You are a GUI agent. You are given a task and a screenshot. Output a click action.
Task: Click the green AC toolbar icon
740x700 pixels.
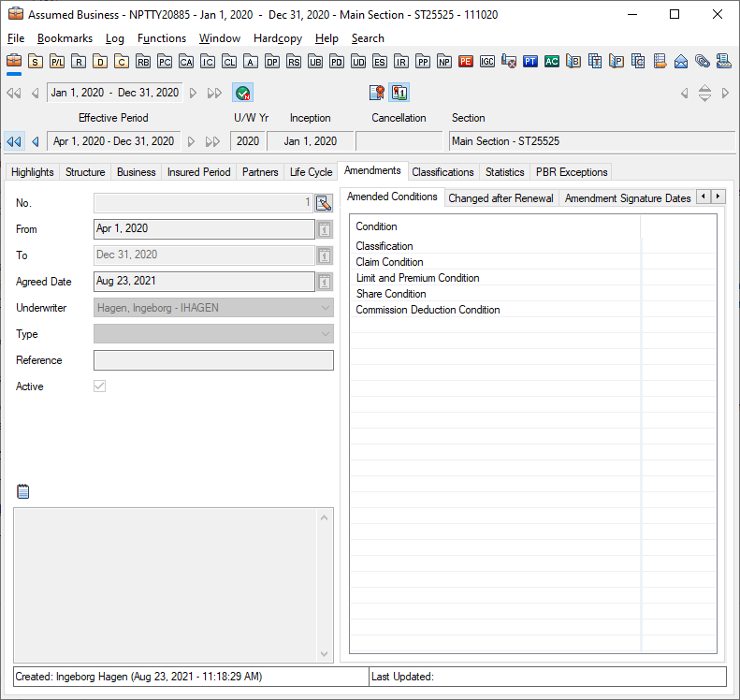point(552,62)
